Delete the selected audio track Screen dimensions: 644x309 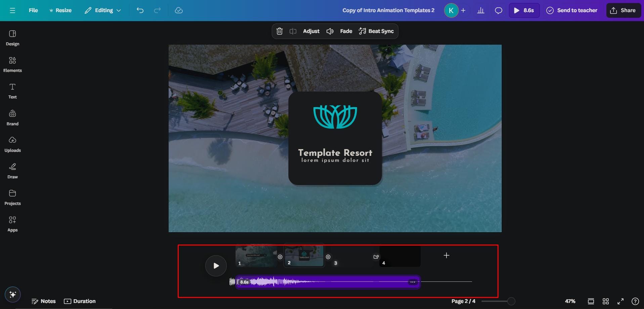(280, 31)
